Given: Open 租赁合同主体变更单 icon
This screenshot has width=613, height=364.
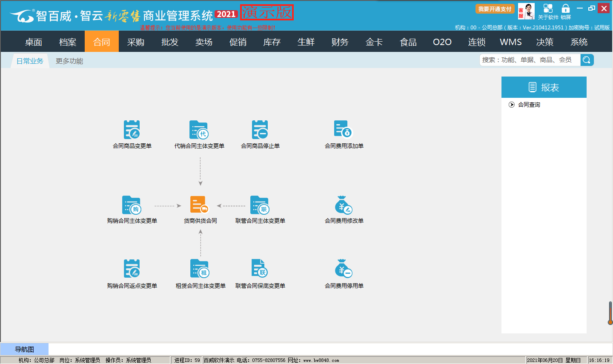Looking at the screenshot, I should tap(200, 269).
